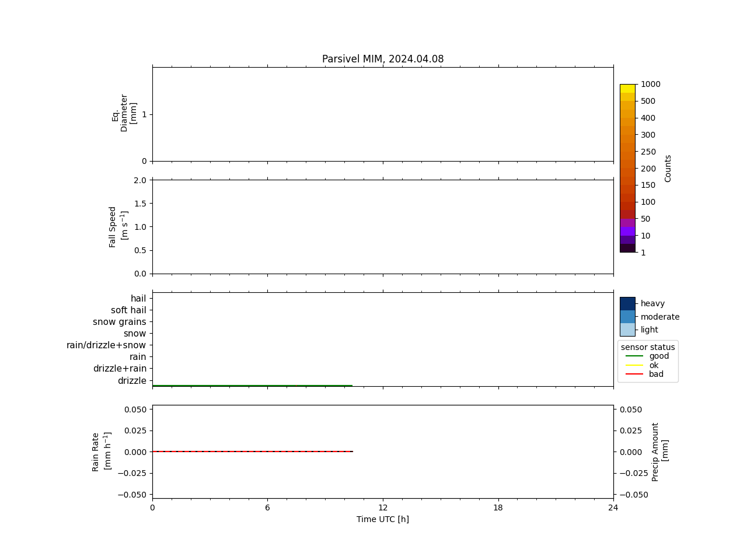Click the x-axis tick label 18
This screenshot has width=747, height=560.
(498, 508)
